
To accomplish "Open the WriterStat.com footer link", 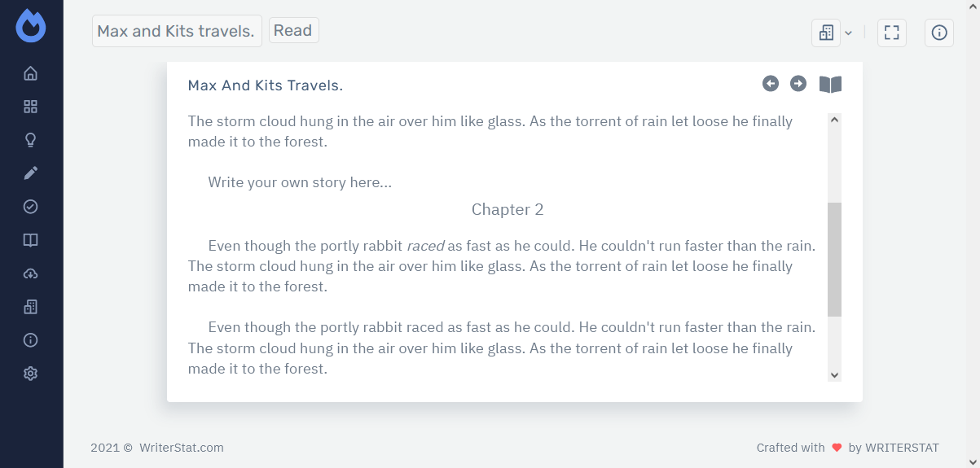I will [181, 448].
